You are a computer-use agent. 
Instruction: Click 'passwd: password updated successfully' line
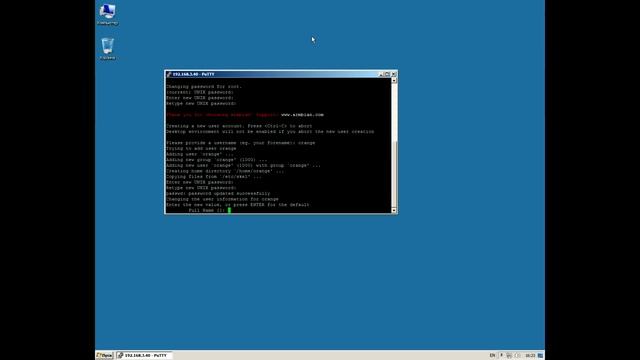(218, 193)
